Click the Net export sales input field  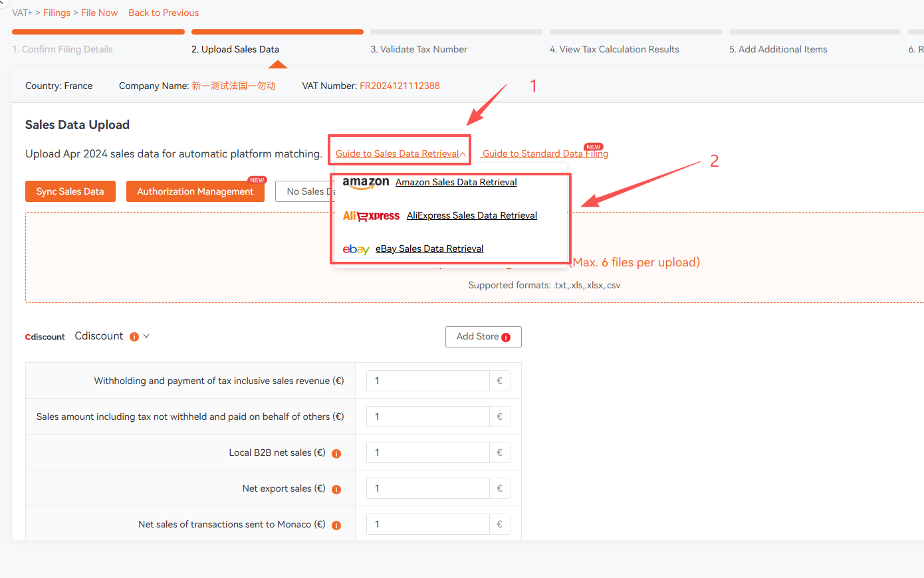pos(428,488)
